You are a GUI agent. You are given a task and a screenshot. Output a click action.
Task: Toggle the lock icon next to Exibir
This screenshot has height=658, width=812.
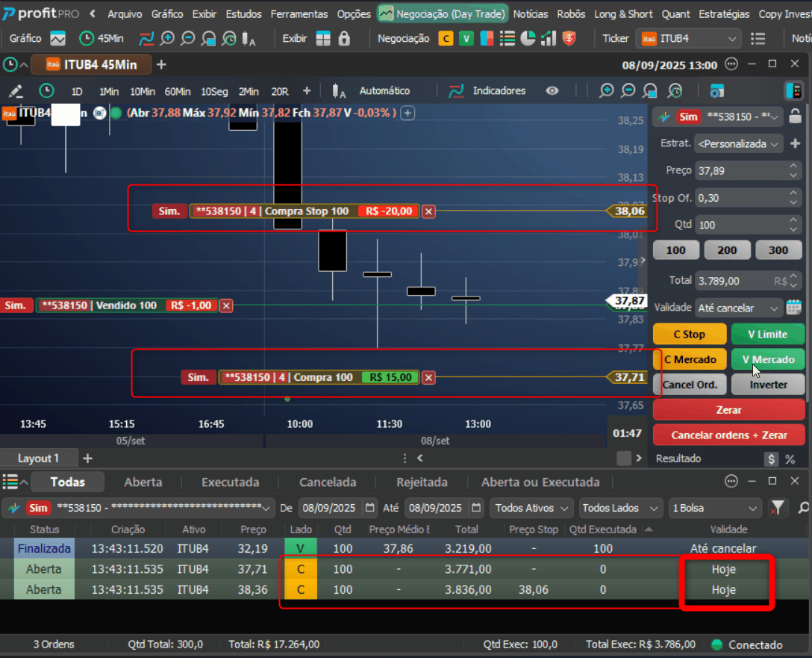tap(344, 38)
